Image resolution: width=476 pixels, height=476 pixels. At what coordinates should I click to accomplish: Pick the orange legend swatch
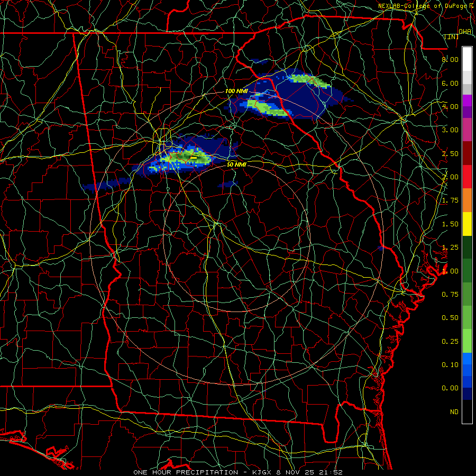pos(467,200)
